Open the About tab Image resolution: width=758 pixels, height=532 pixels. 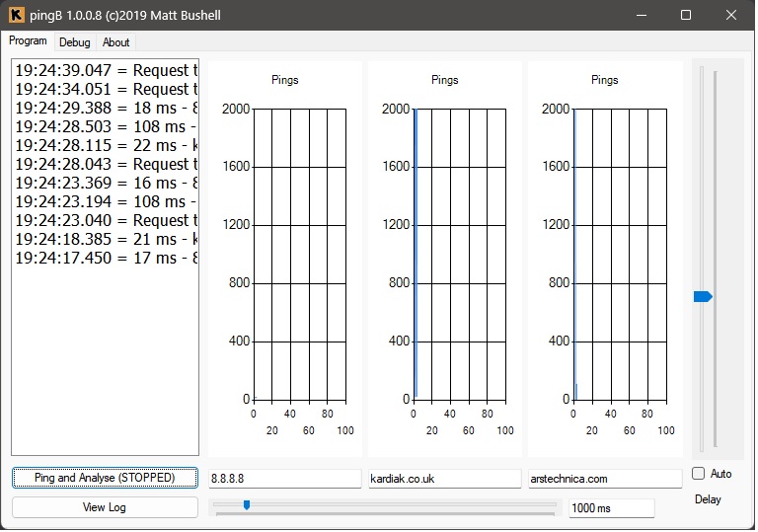pyautogui.click(x=116, y=42)
